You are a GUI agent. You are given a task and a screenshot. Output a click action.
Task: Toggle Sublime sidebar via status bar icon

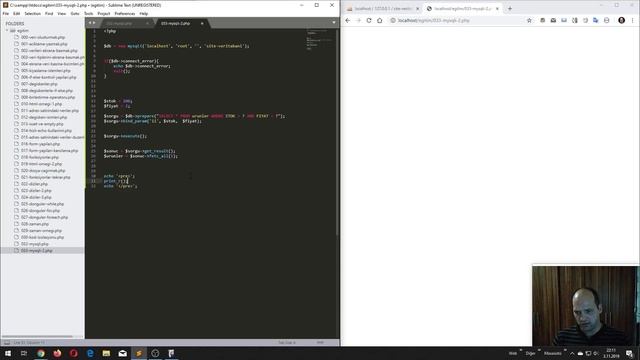click(7, 342)
